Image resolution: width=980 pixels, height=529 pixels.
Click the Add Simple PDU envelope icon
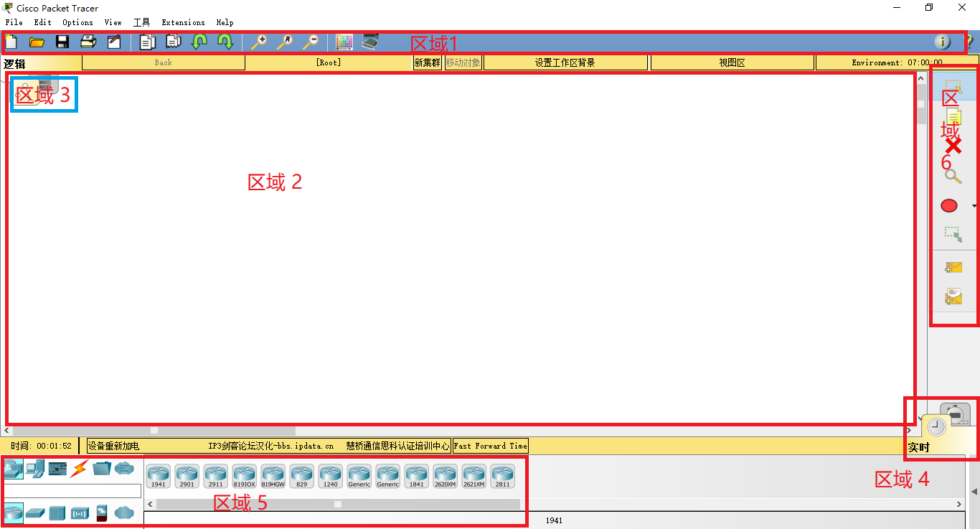[x=953, y=267]
